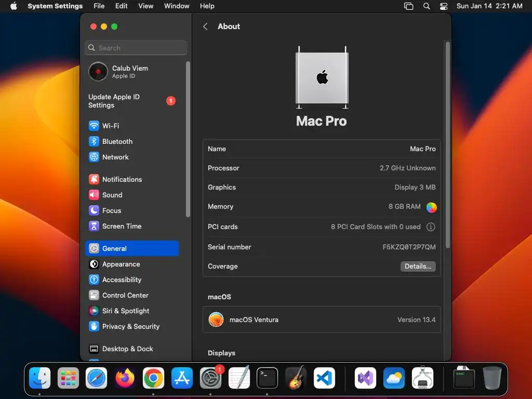This screenshot has width=532, height=399.
Task: Click the Name field value Mac Pro
Action: tap(423, 149)
